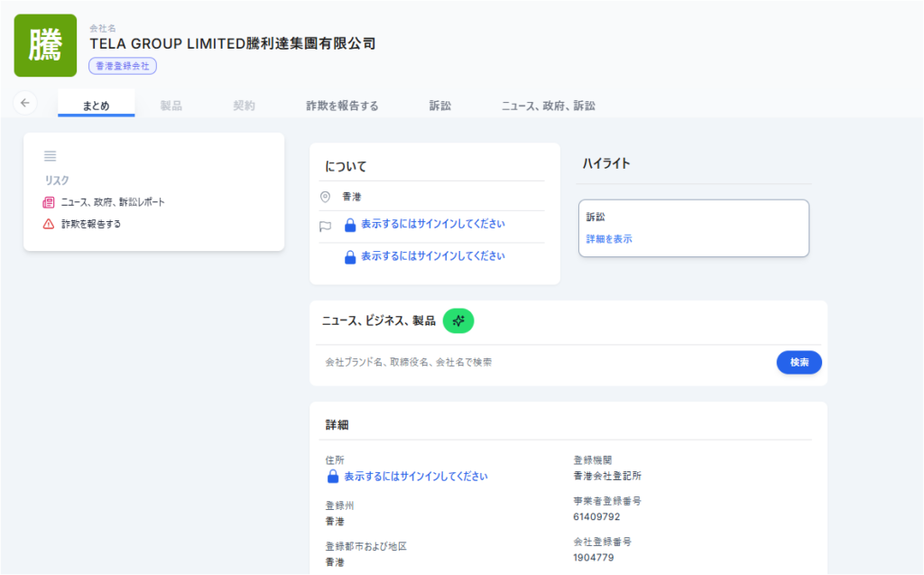Open the 訴訟 tab
The height and width of the screenshot is (575, 924).
(x=440, y=106)
